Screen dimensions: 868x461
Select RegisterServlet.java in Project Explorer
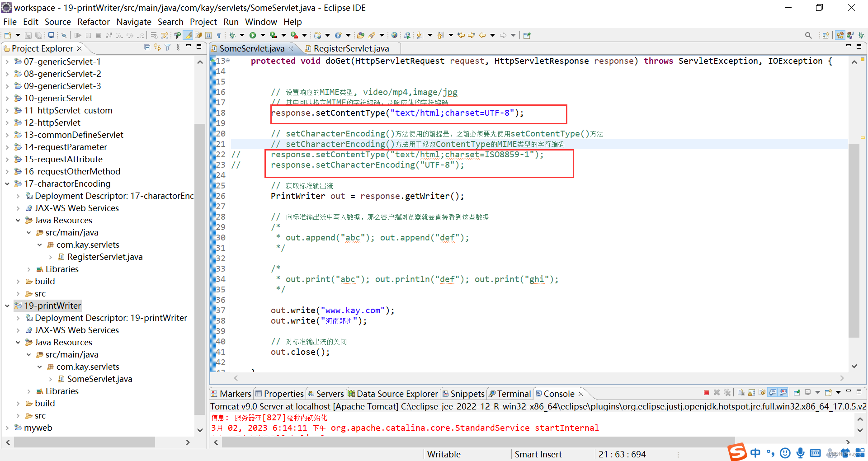[x=105, y=257]
